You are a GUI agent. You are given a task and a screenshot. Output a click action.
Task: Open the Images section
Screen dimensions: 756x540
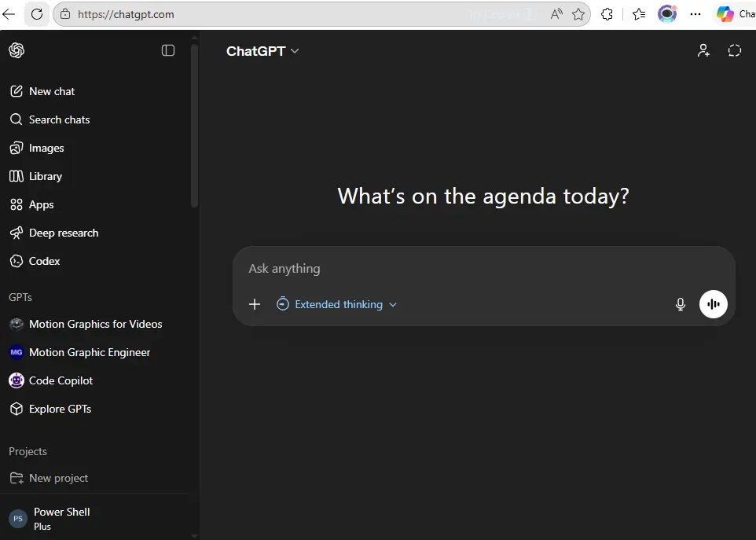coord(94,148)
